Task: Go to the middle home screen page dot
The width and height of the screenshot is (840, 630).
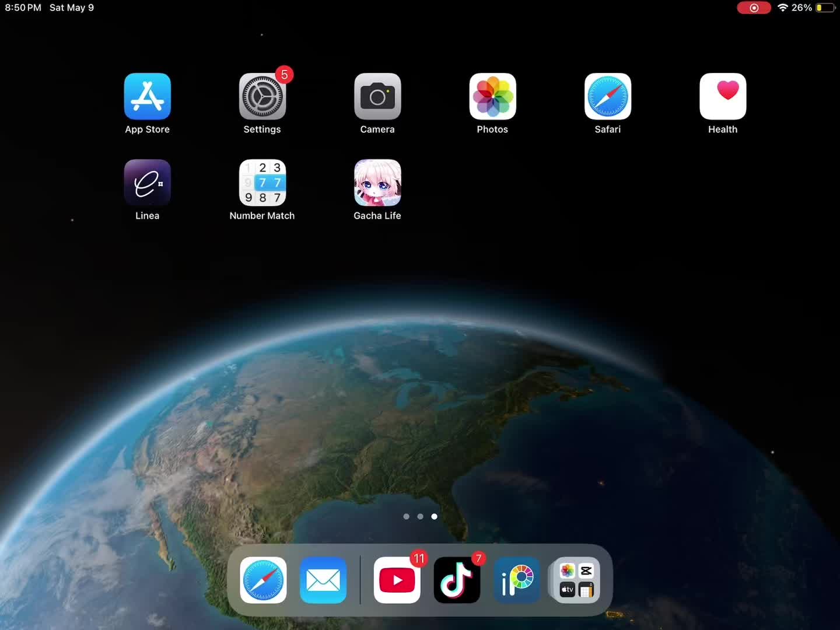Action: (x=420, y=516)
